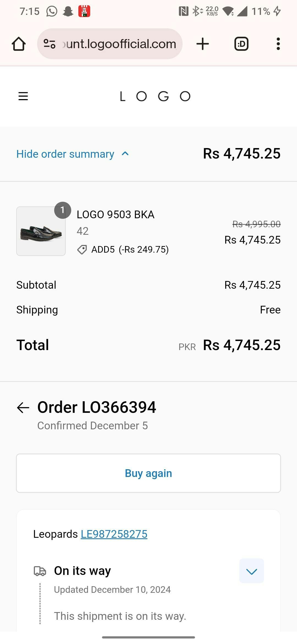Open site info icon in address bar
This screenshot has height=644, width=297.
(50, 44)
